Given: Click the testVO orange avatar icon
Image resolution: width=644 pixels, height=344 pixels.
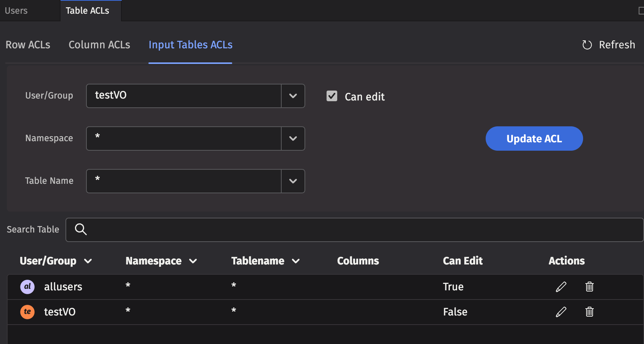Looking at the screenshot, I should 27,312.
